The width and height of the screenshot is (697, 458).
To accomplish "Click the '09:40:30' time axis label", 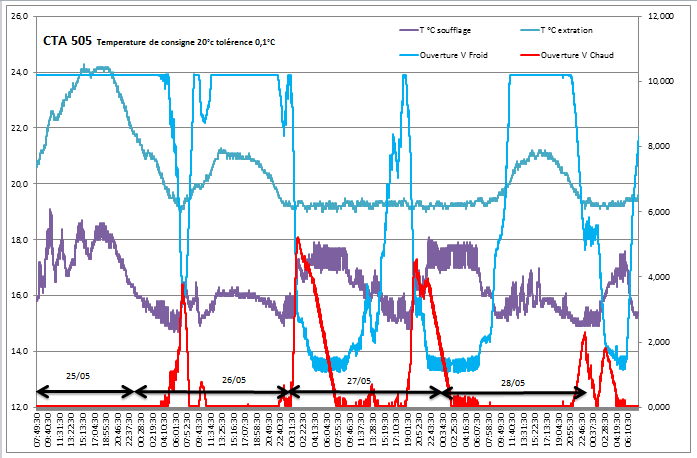I will (48, 430).
